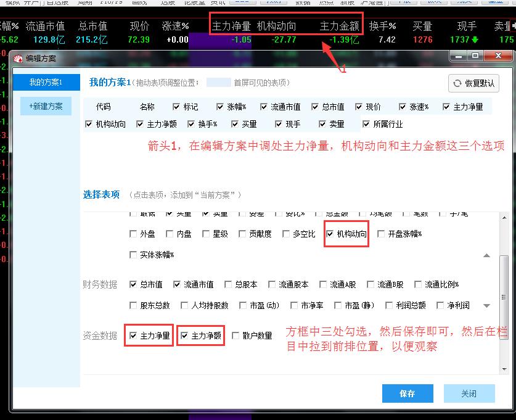
Task: Click the circular refresh icon on 恢复默认 button
Action: 457,83
